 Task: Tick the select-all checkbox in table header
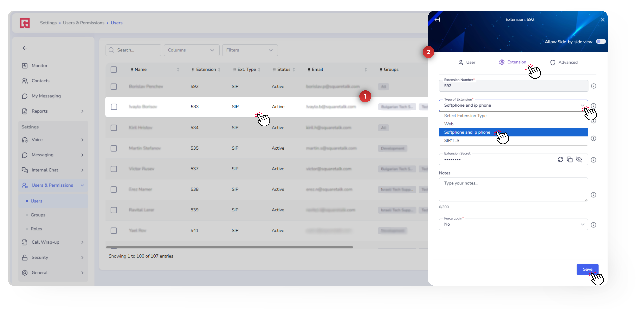point(114,70)
